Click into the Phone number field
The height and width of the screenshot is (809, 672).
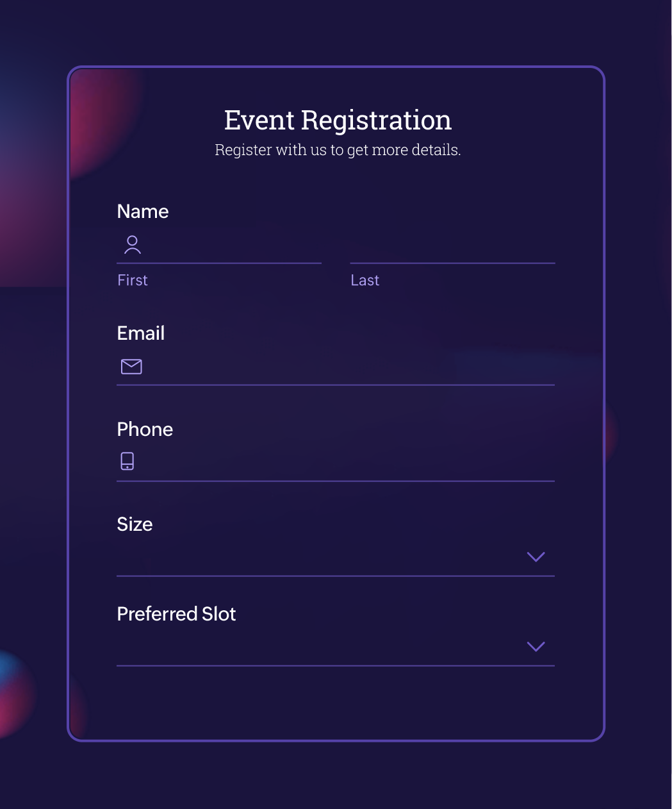coord(346,463)
